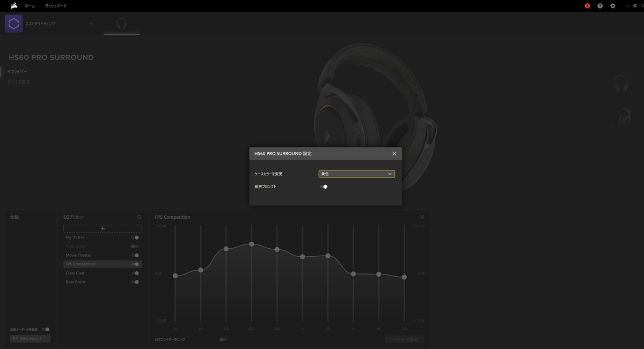Screen dimensions: 644x349
Task: Click the 8k EQ slider handle
Action: (379, 274)
